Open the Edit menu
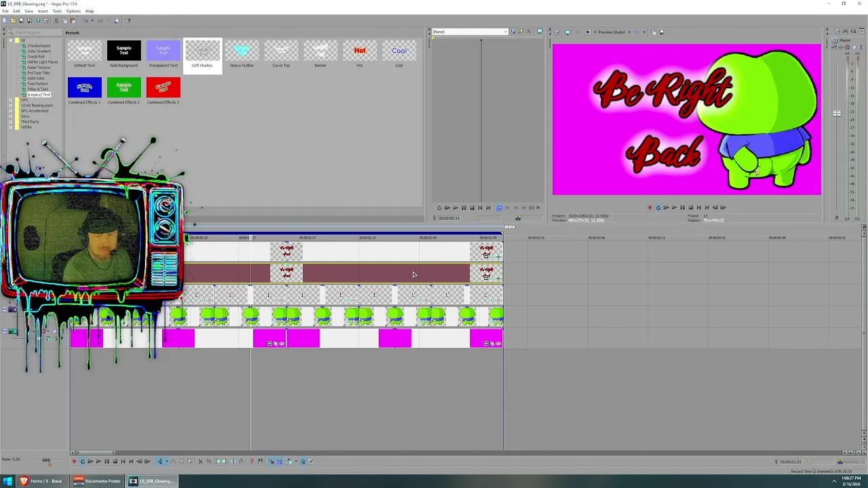The height and width of the screenshot is (488, 868). (x=16, y=11)
